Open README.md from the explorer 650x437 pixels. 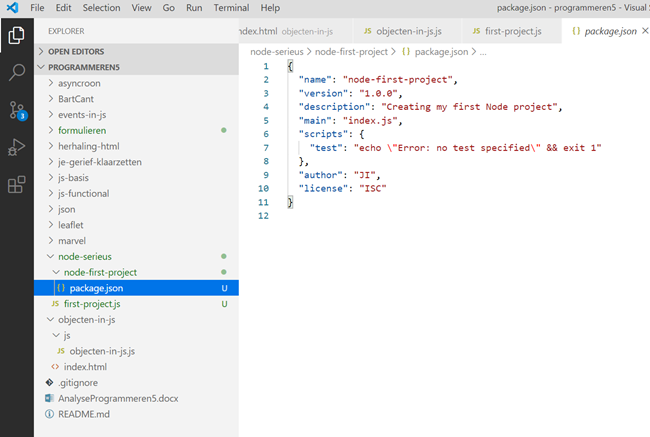pos(136,414)
